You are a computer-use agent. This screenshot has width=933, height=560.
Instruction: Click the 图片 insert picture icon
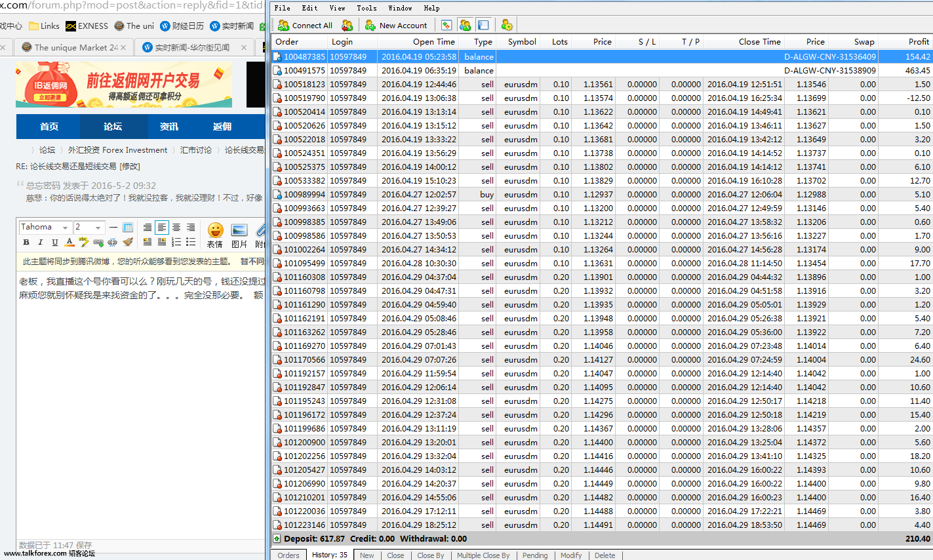(x=239, y=235)
